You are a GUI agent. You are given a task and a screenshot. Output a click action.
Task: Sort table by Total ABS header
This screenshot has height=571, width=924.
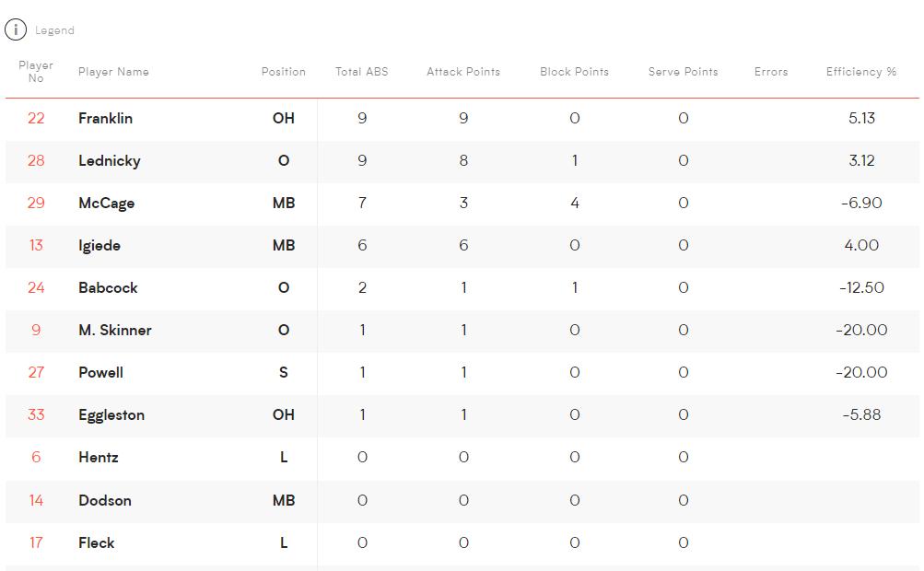[362, 72]
